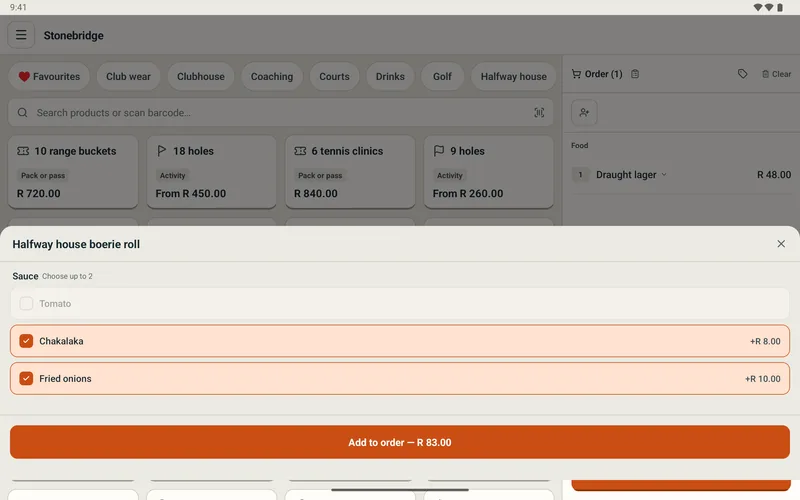Select the 9 holes product card
The image size is (800, 500).
point(489,171)
